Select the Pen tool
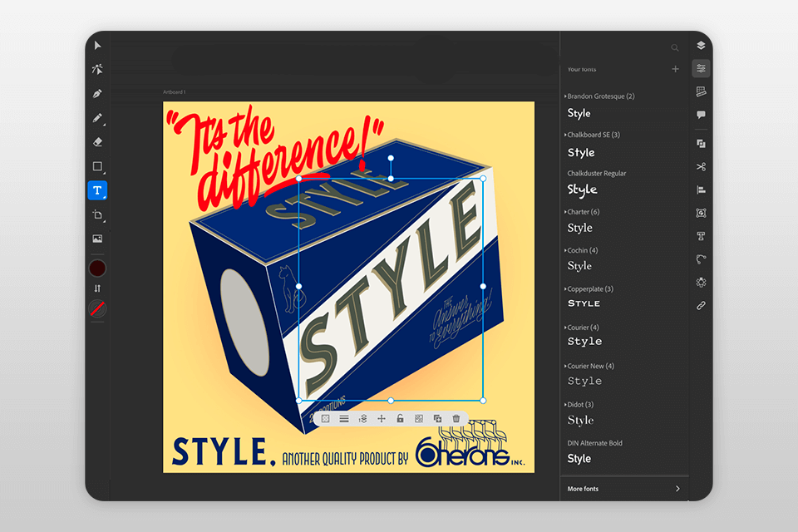 point(97,94)
